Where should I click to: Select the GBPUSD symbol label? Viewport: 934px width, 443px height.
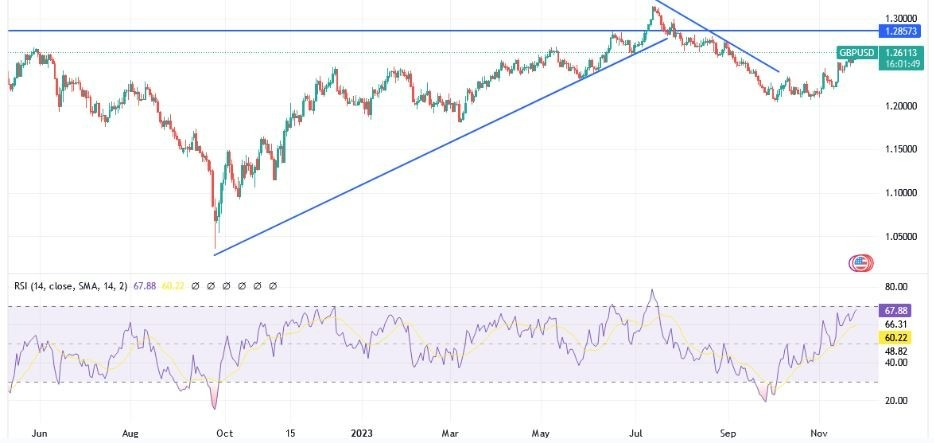(857, 53)
